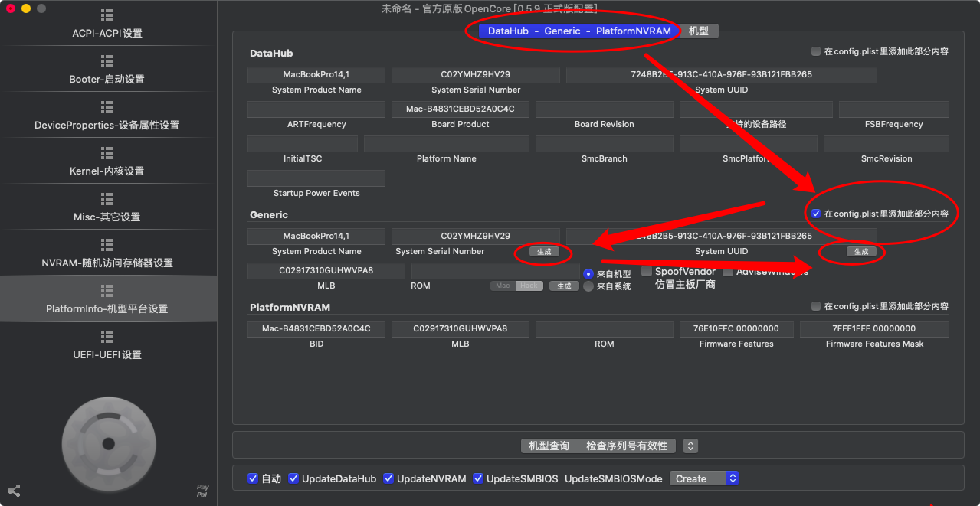
Task: Switch to the 机型 tab
Action: 699,31
